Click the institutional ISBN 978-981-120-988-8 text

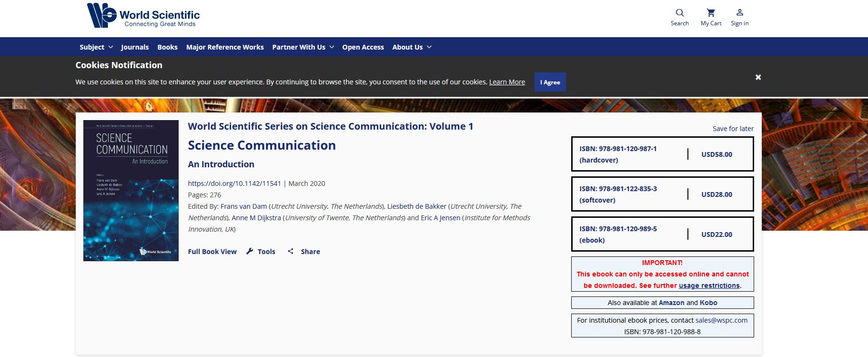pyautogui.click(x=662, y=332)
